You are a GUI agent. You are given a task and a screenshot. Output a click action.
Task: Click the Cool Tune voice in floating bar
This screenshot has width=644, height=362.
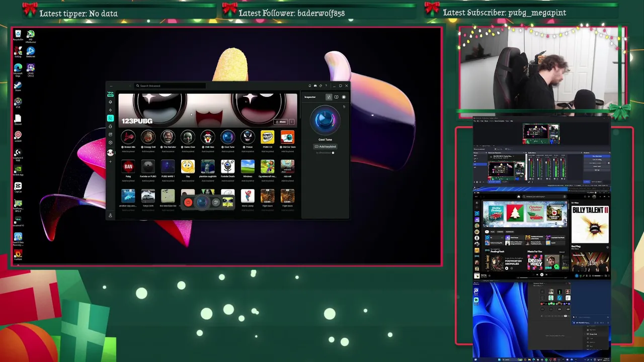[x=202, y=202]
